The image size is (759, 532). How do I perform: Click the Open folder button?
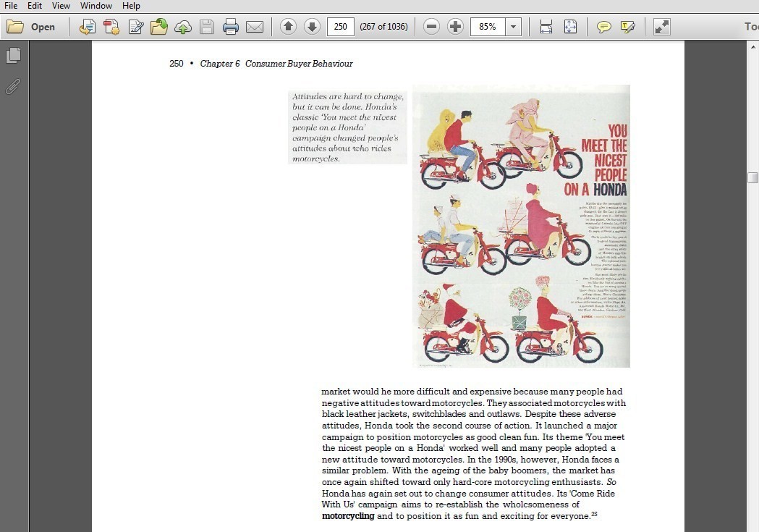pyautogui.click(x=30, y=27)
